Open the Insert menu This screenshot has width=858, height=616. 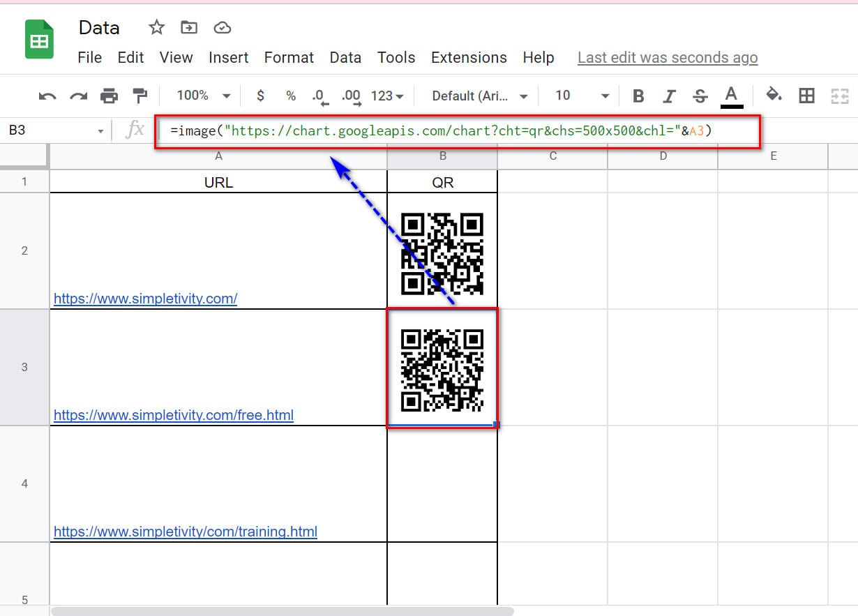(228, 58)
